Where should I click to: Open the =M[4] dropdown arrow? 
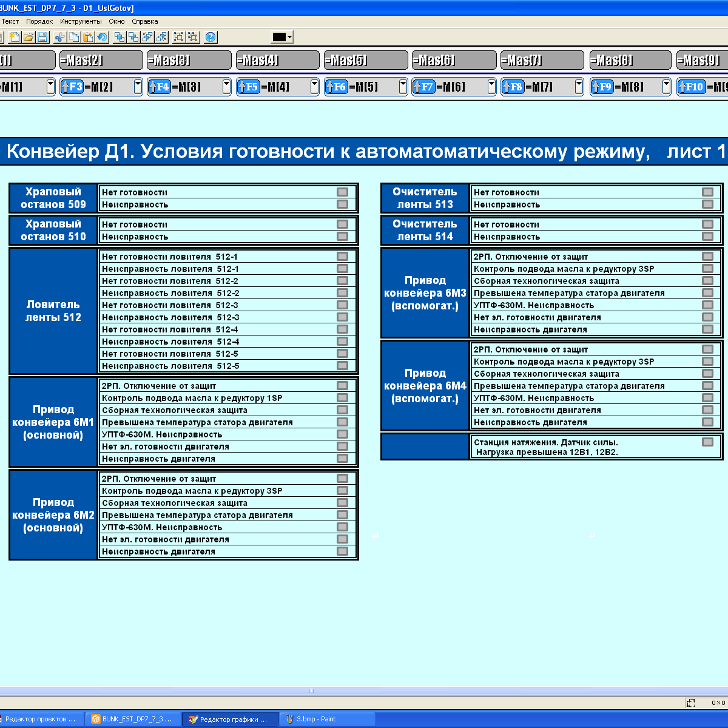click(x=315, y=87)
